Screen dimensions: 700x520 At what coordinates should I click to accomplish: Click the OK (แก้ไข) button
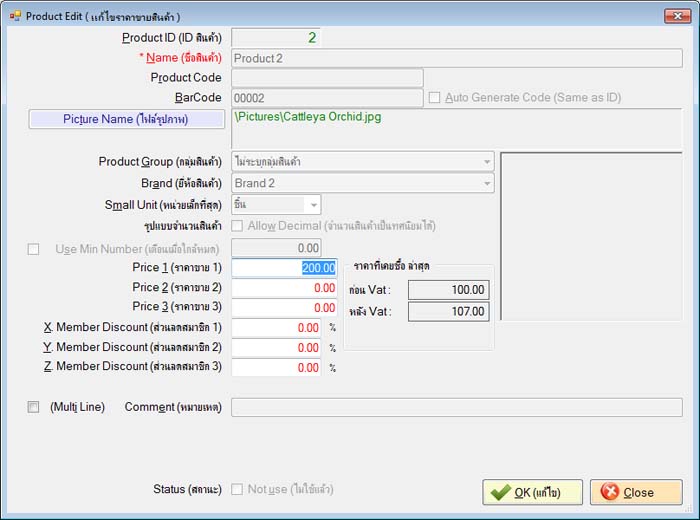(x=531, y=492)
